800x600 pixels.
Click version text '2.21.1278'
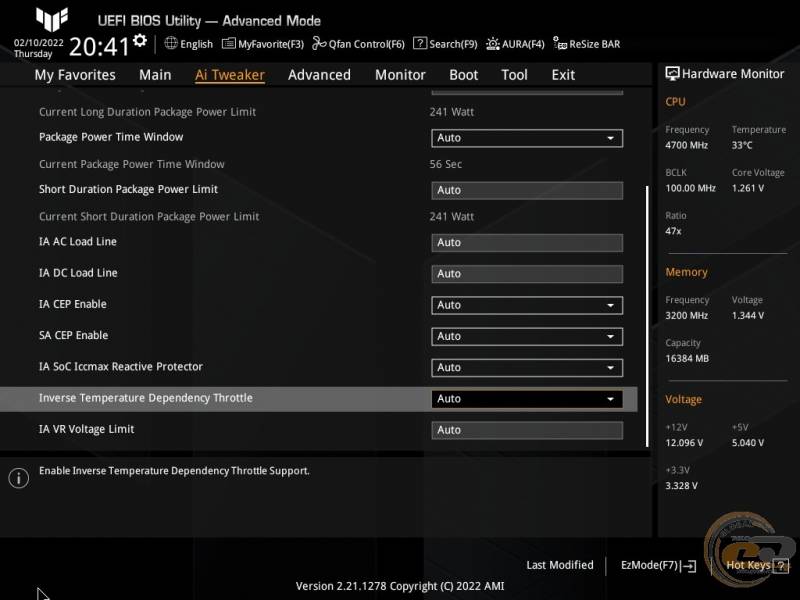(x=361, y=586)
